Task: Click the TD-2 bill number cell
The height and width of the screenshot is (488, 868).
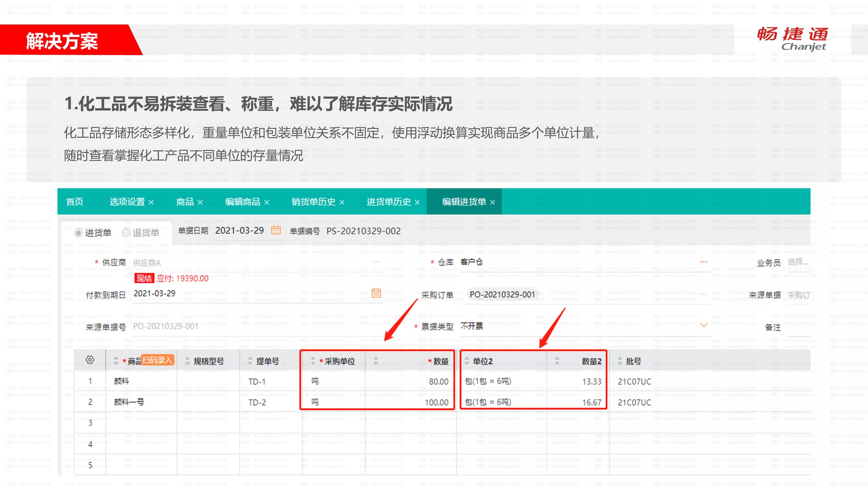Action: 271,402
